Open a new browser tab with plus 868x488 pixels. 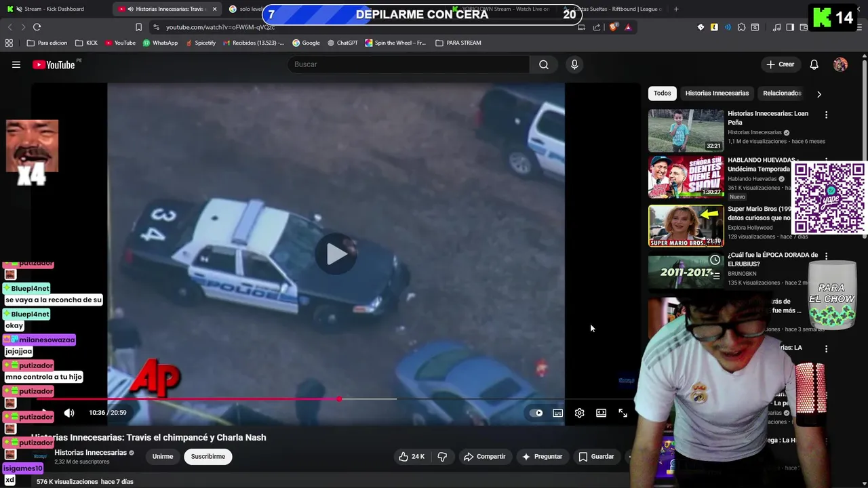click(676, 9)
